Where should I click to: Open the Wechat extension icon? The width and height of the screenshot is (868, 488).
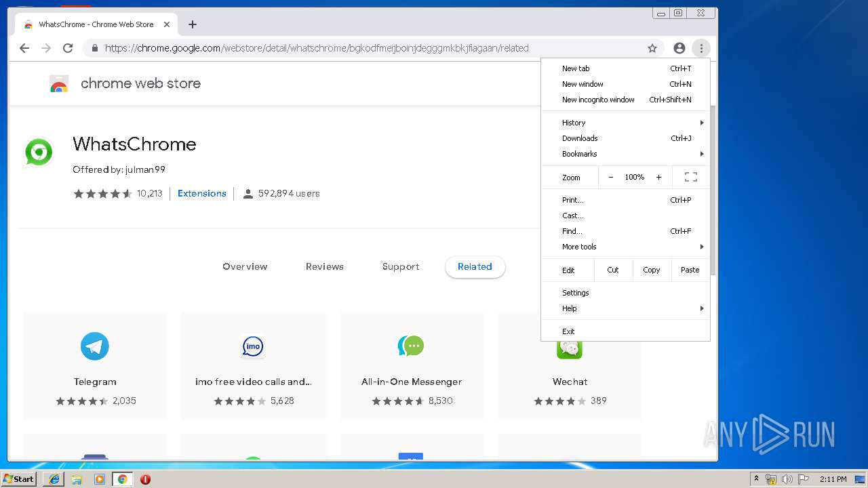tap(570, 348)
